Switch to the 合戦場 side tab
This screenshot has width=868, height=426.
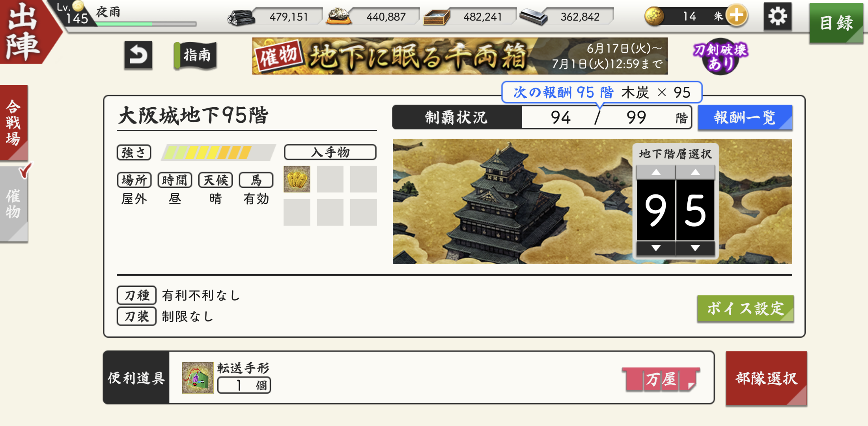point(14,123)
